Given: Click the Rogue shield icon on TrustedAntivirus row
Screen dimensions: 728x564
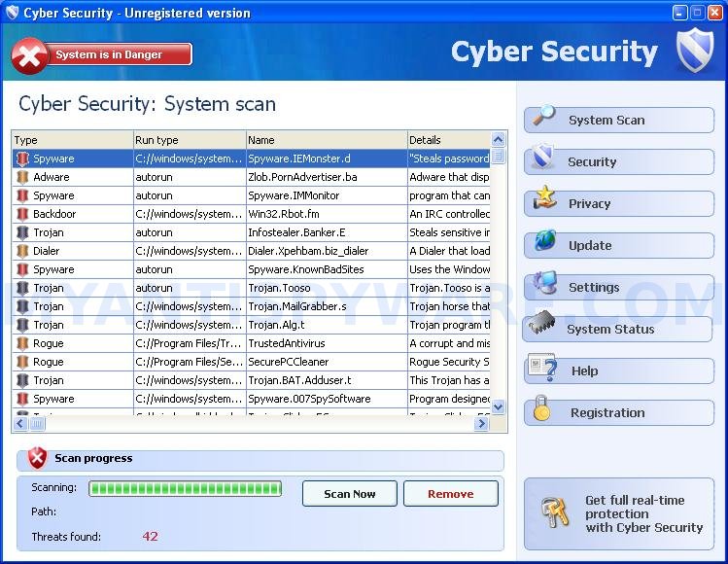Looking at the screenshot, I should [22, 344].
